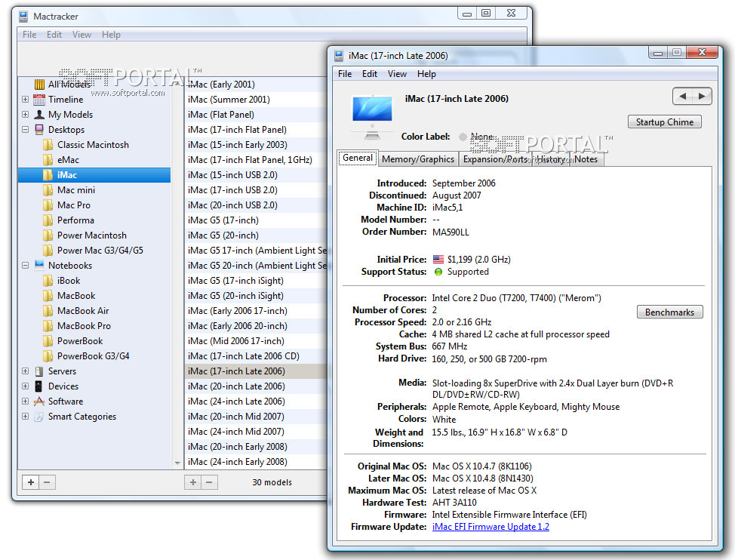Select iMac (24-inch Mid 2007) row
735x560 pixels.
256,432
